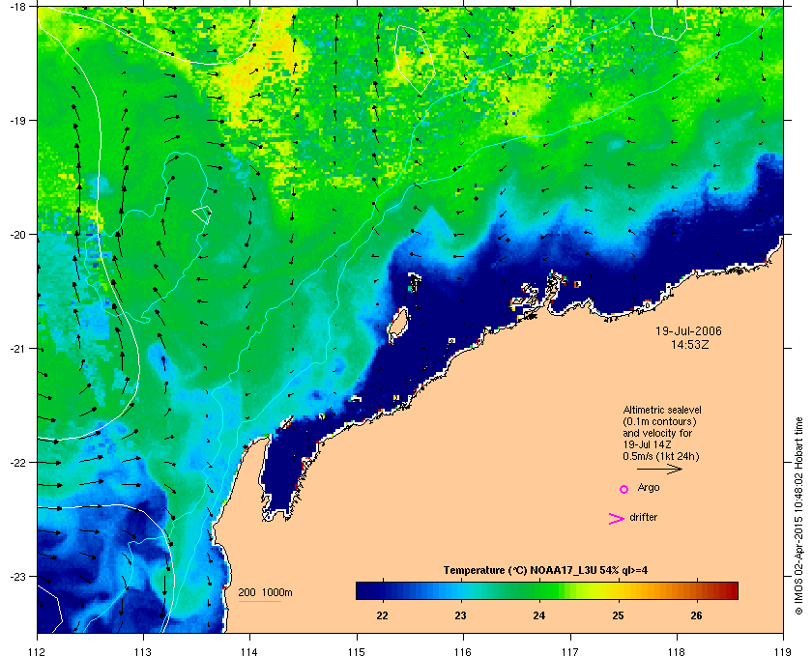Click colorbar tick label '22'
The width and height of the screenshot is (812, 657).
[382, 615]
